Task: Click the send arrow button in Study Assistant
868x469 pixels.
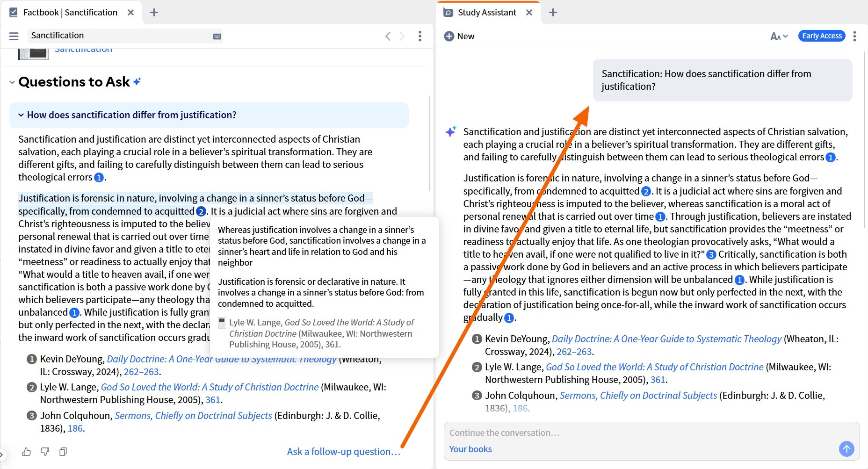Action: pos(846,449)
